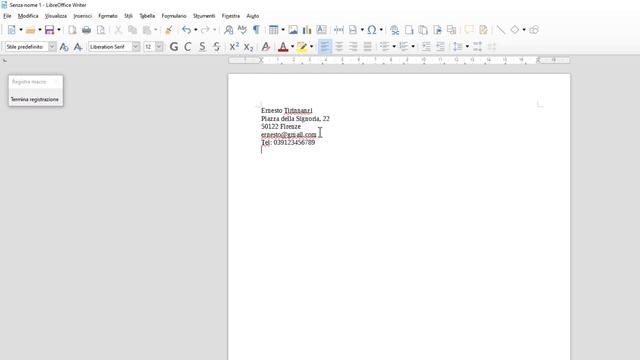Open the Strumenti menu
Screen dimensions: 640x360
point(204,16)
